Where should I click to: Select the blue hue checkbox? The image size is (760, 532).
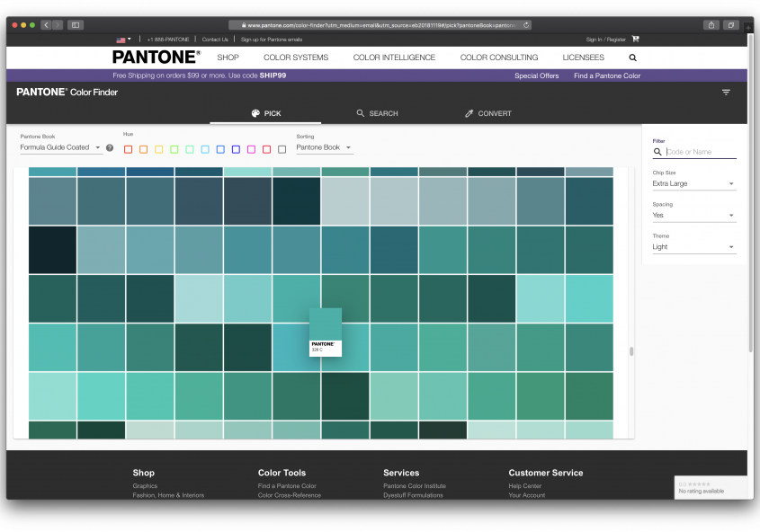click(x=220, y=149)
